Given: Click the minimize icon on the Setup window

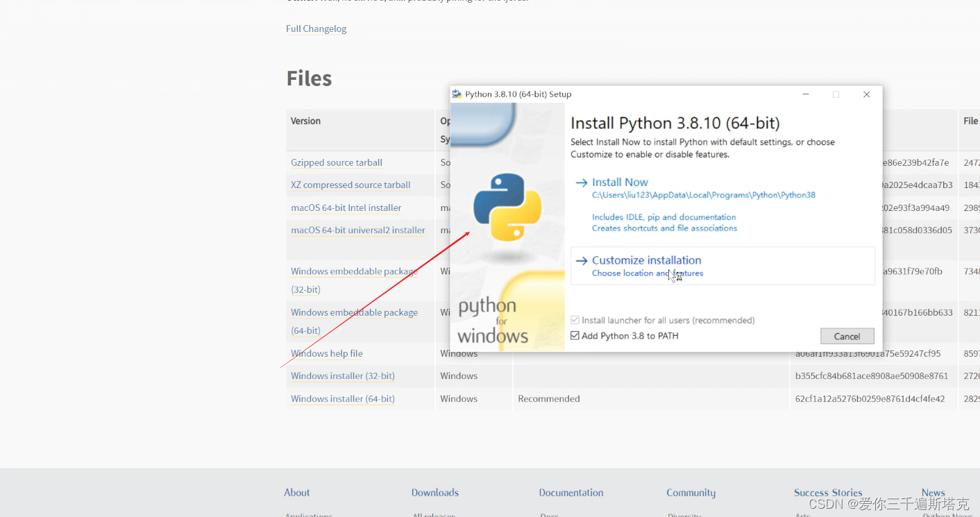Looking at the screenshot, I should point(805,94).
